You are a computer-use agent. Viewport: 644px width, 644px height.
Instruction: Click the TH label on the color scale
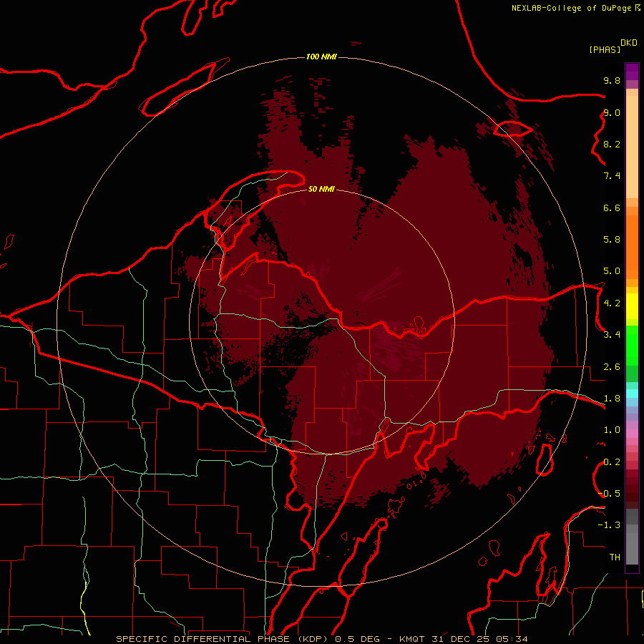(x=615, y=557)
